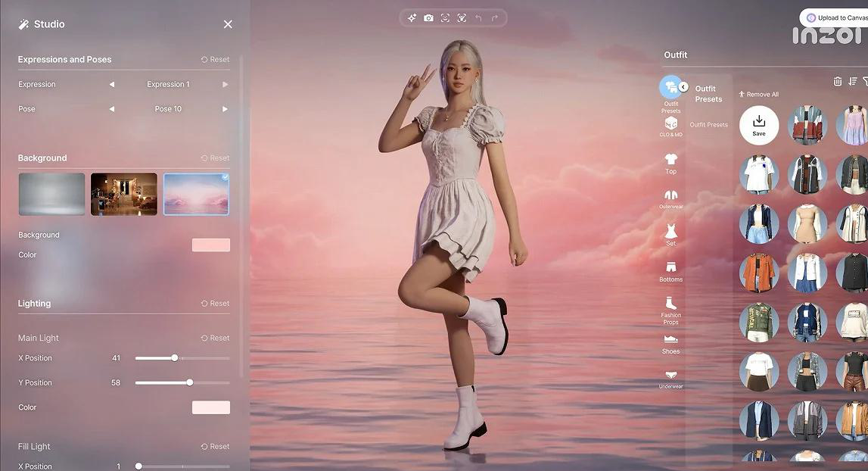868x471 pixels.
Task: Choose the pink sky background thumbnail
Action: (x=196, y=194)
